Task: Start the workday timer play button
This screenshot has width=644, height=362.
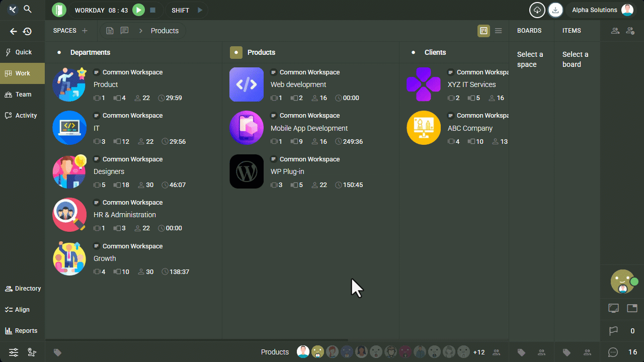Action: click(138, 10)
